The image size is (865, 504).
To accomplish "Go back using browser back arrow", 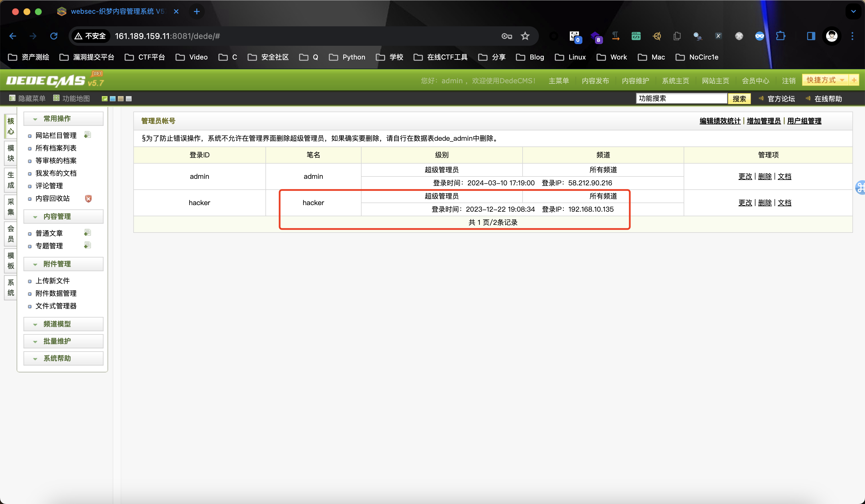I will point(13,36).
